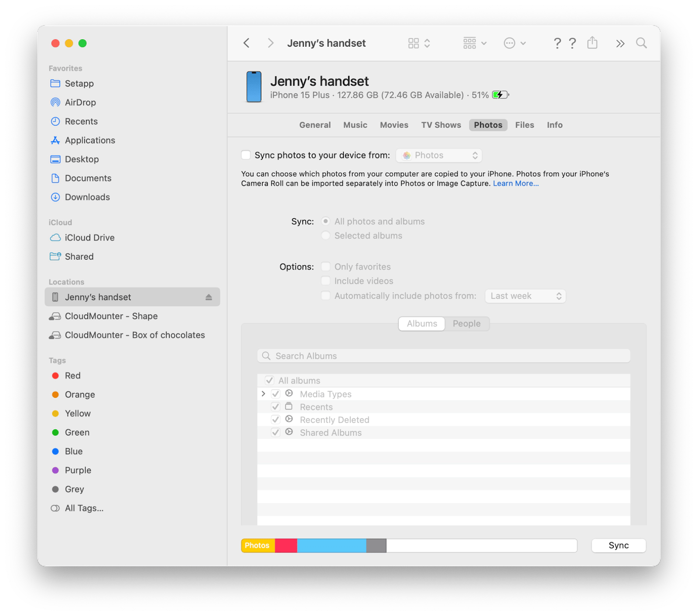
Task: Switch to Music tab
Action: (355, 125)
